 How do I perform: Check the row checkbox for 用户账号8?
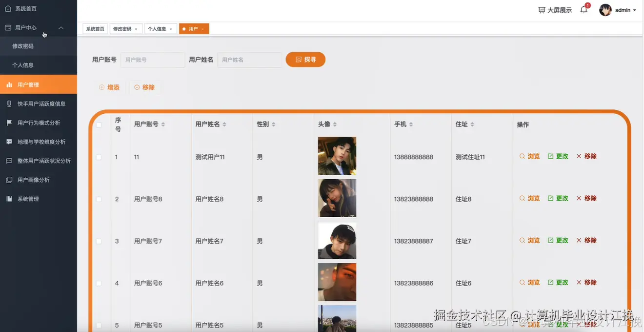point(99,199)
